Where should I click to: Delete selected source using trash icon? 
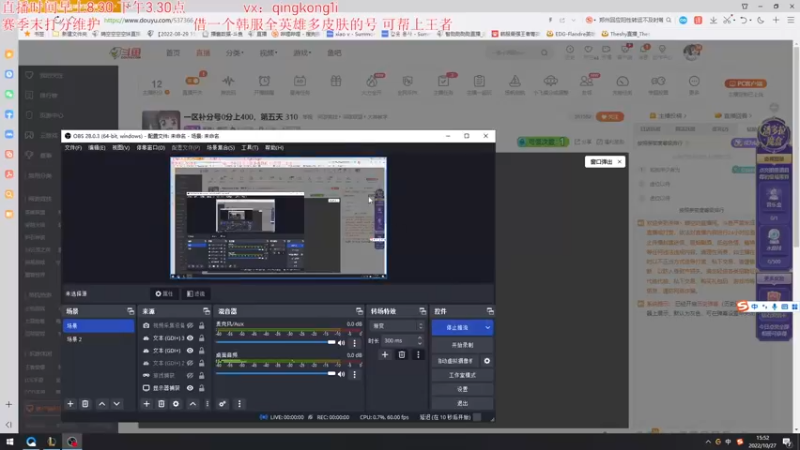(x=161, y=404)
